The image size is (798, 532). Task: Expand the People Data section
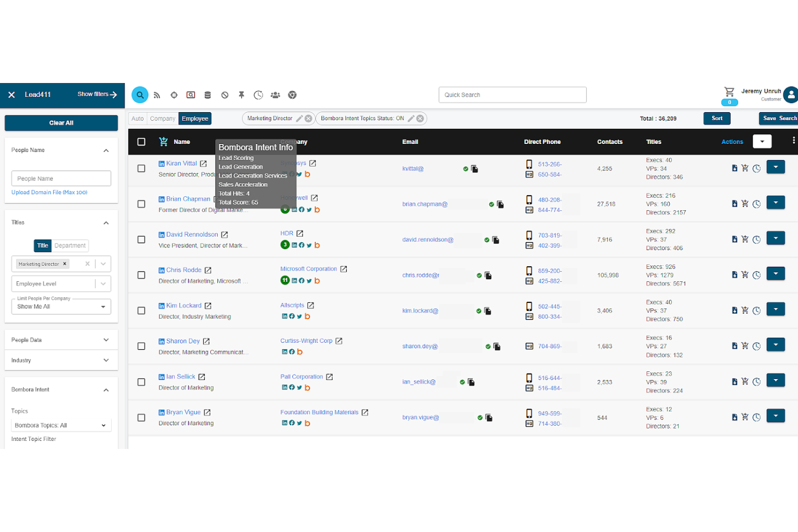(106, 340)
